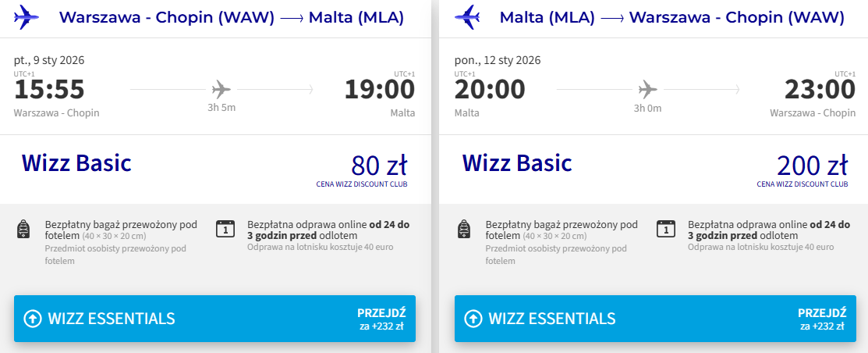This screenshot has height=353, width=868.
Task: Upgrade return flight to WIZZ Essentials
Action: coord(655,319)
